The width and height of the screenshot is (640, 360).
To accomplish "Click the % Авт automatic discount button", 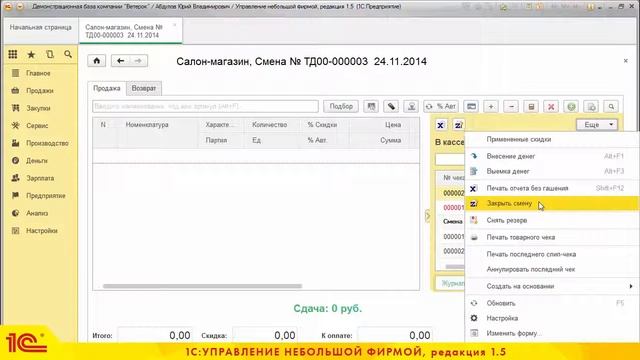I will click(x=441, y=107).
